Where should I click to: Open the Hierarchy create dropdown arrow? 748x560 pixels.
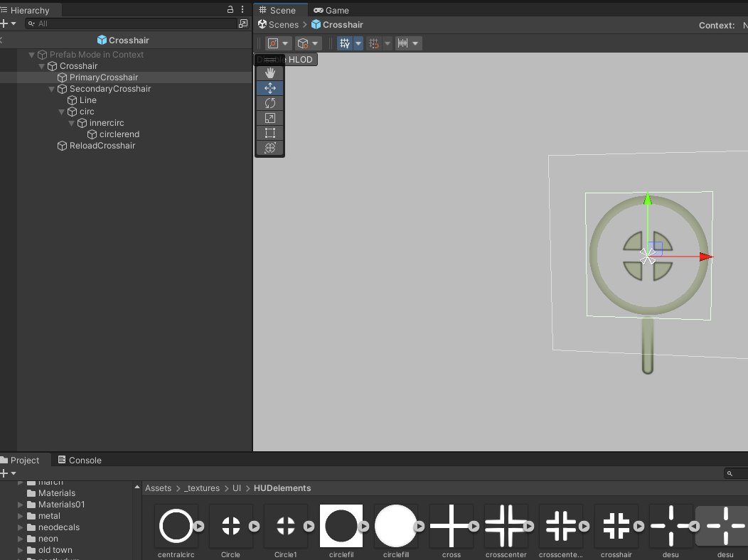click(14, 23)
